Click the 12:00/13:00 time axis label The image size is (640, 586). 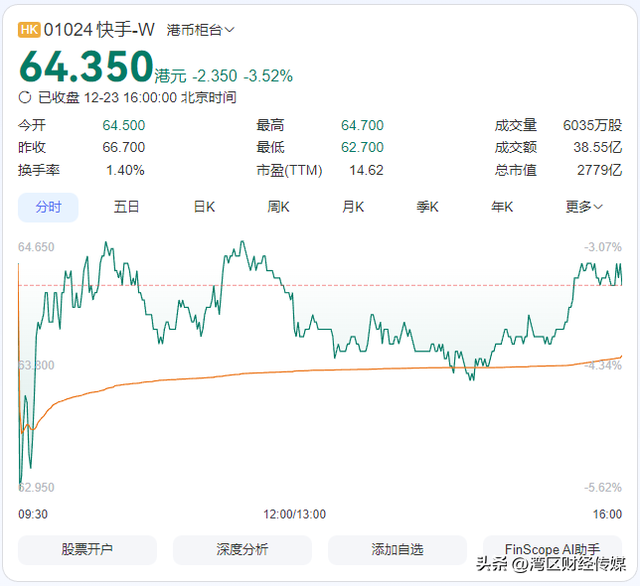click(x=294, y=514)
